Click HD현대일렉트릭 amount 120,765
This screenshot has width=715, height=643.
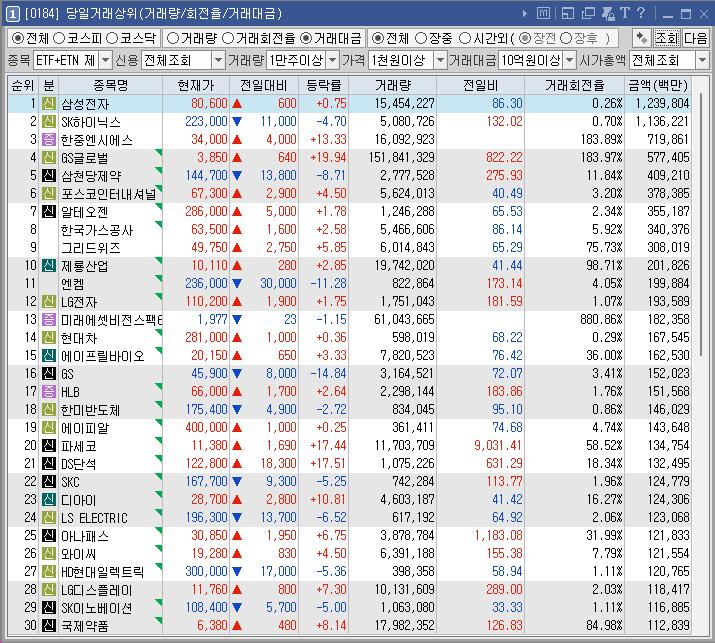click(x=668, y=571)
